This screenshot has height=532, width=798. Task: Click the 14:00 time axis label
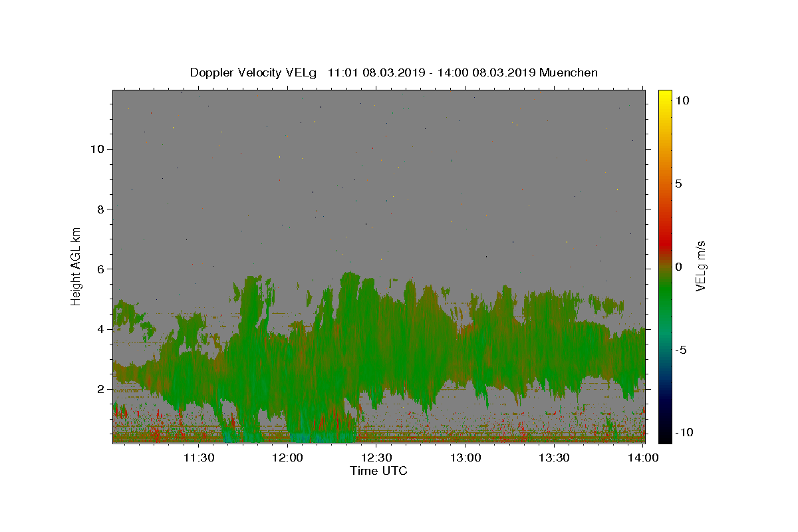point(643,458)
